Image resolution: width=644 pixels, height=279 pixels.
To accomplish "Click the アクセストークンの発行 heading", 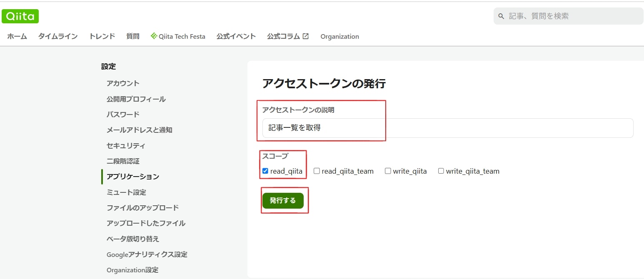I will click(x=324, y=83).
